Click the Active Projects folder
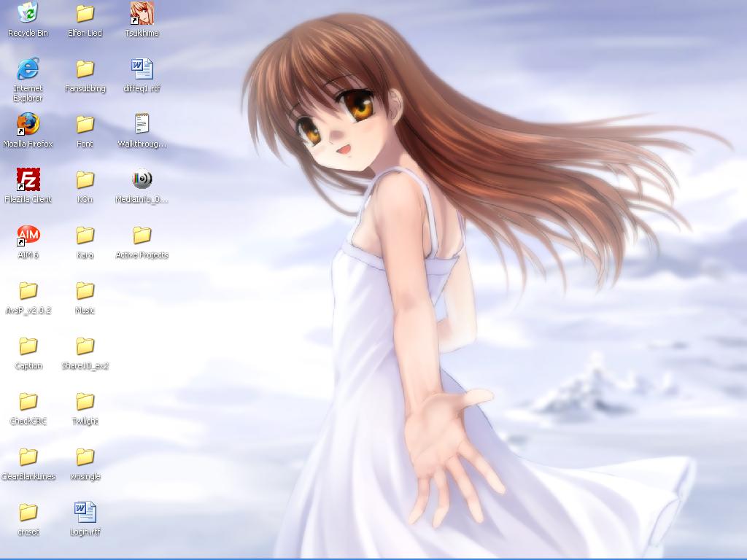The width and height of the screenshot is (747, 560). tap(142, 235)
